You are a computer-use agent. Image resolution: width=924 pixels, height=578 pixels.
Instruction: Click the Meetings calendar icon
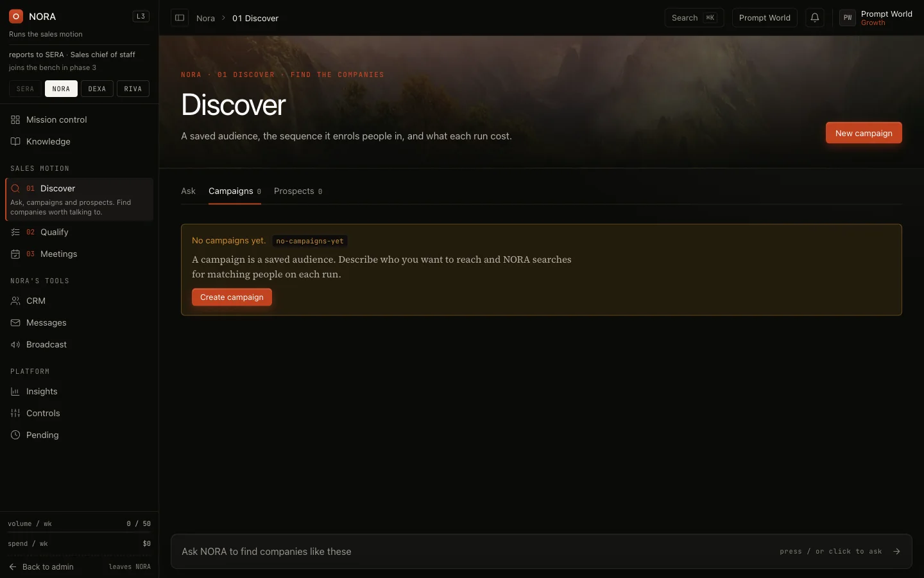15,254
